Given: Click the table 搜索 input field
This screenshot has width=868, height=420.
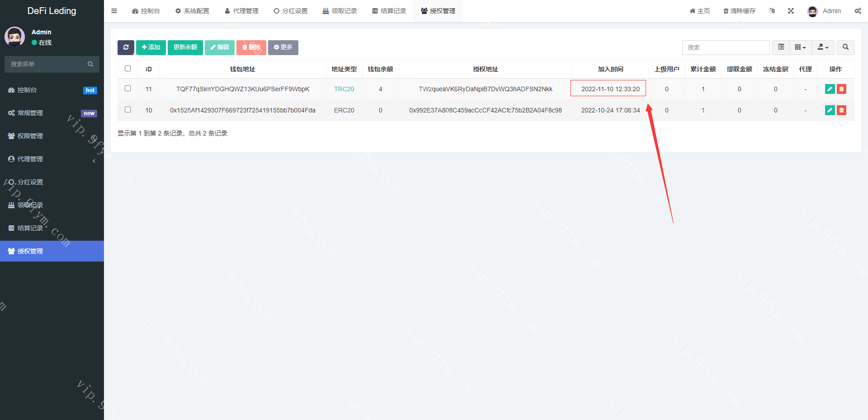Looking at the screenshot, I should [726, 47].
